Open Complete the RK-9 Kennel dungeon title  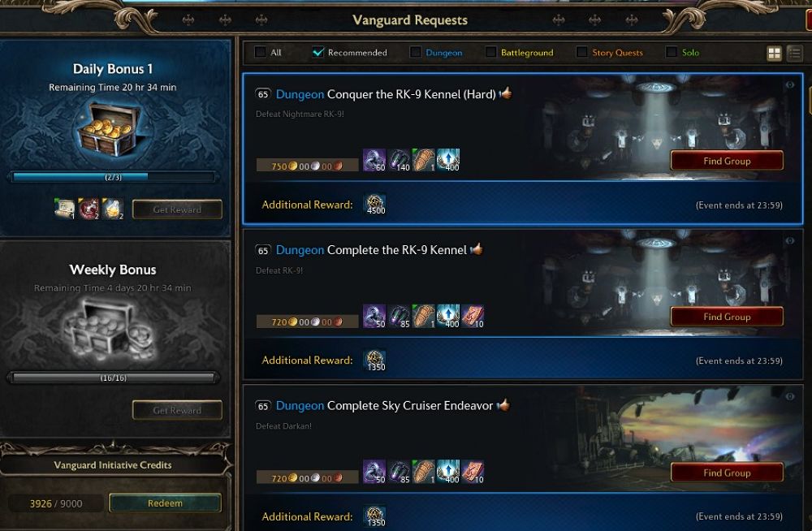(x=397, y=250)
